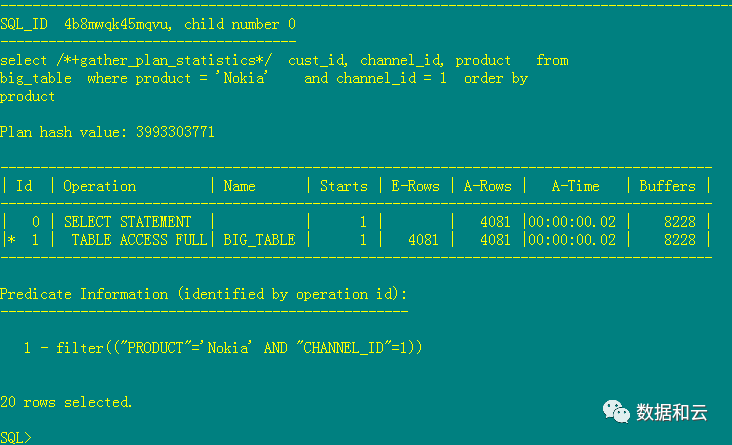Screen dimensions: 732x445
Task: Click the Operation column header
Action: [100, 186]
